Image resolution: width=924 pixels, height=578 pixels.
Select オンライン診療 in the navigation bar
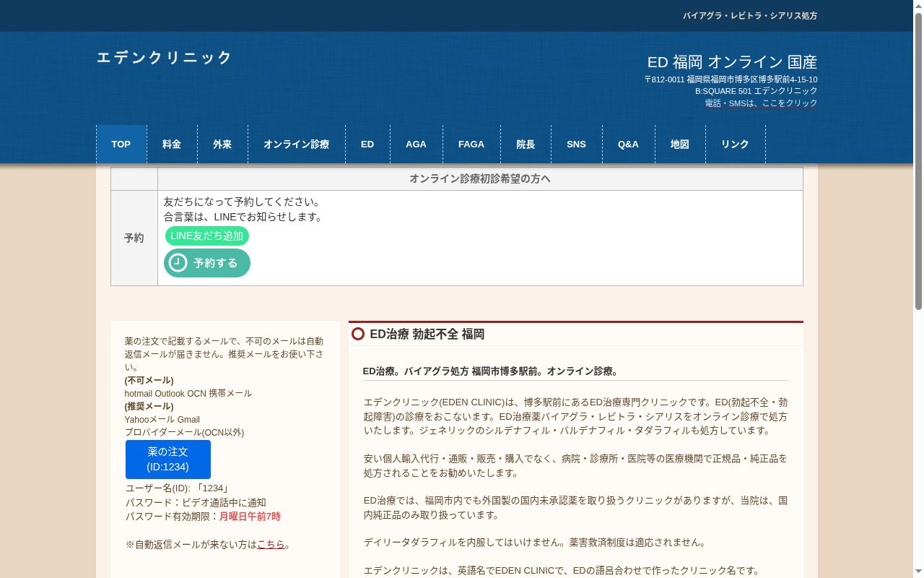pos(297,144)
